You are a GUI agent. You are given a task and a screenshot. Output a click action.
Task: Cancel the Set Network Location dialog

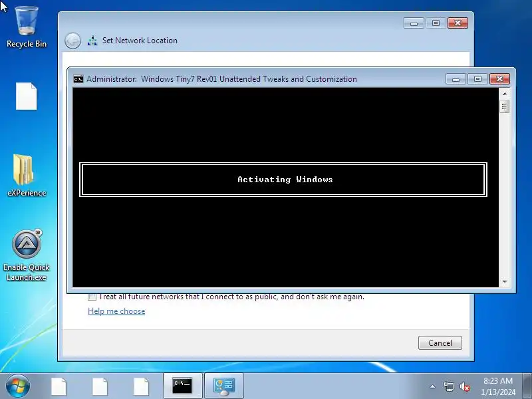coord(440,342)
